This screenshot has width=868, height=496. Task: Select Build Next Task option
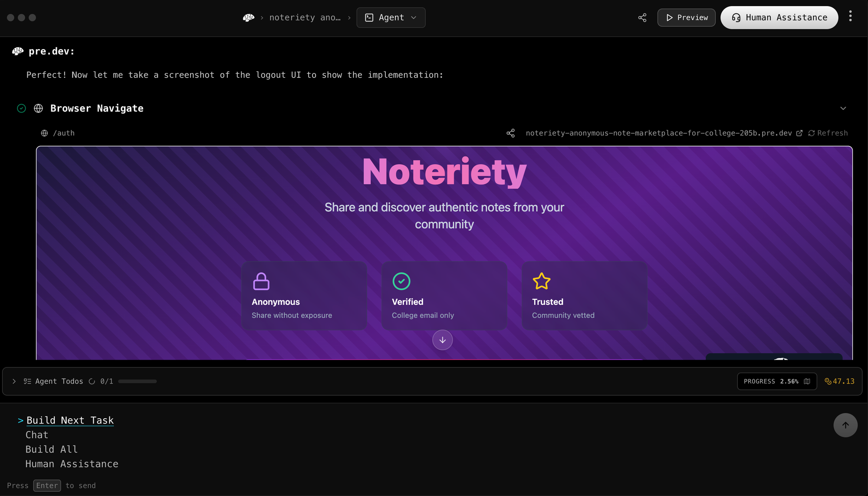(x=70, y=420)
